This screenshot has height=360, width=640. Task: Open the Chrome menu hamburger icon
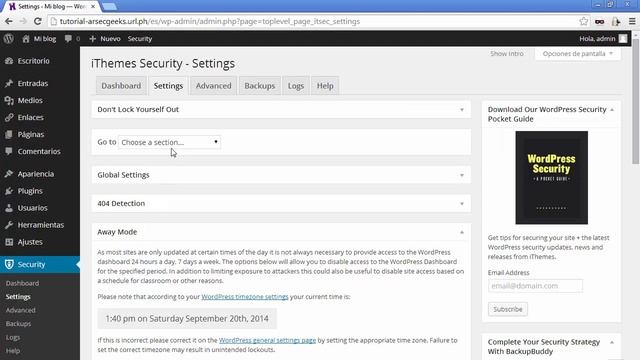(632, 21)
